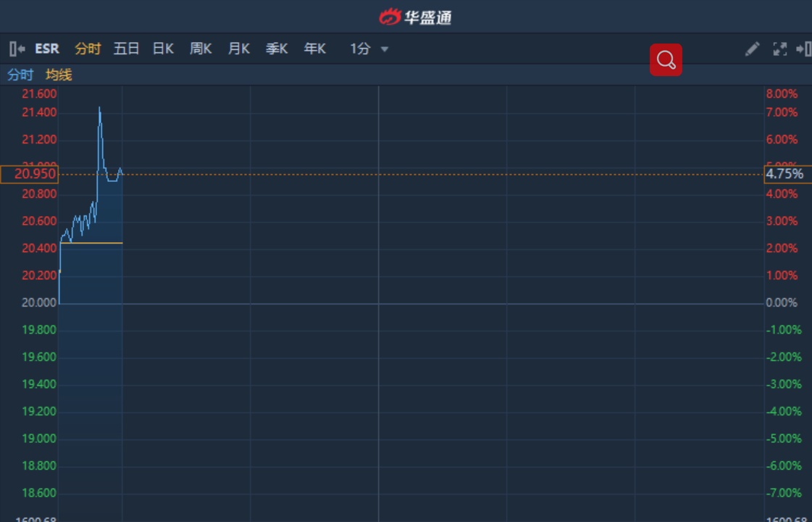
Task: Switch to the 五日 chart tab
Action: (126, 49)
